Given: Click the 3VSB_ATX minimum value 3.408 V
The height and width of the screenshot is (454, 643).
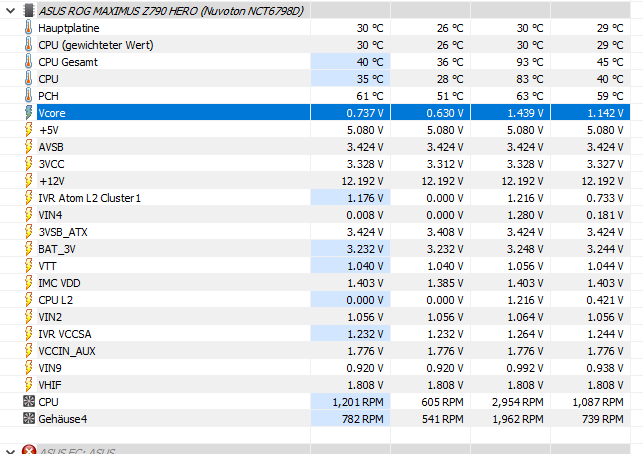Looking at the screenshot, I should coord(445,232).
